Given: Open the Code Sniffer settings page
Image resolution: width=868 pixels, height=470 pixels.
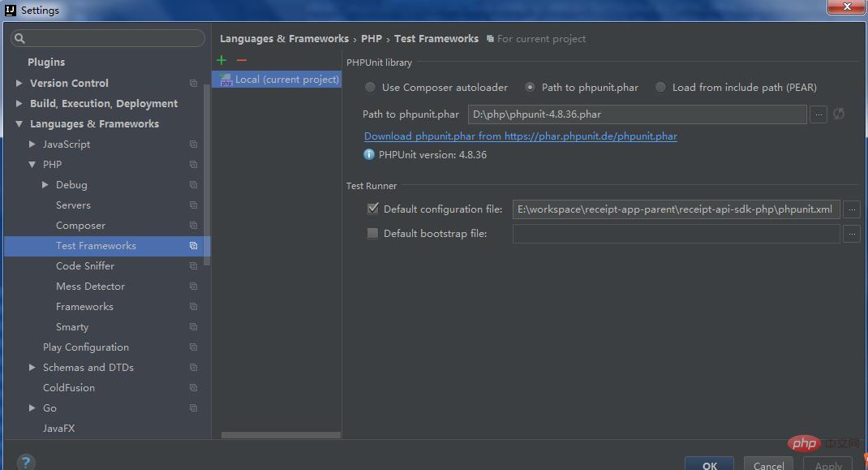Looking at the screenshot, I should pyautogui.click(x=84, y=266).
